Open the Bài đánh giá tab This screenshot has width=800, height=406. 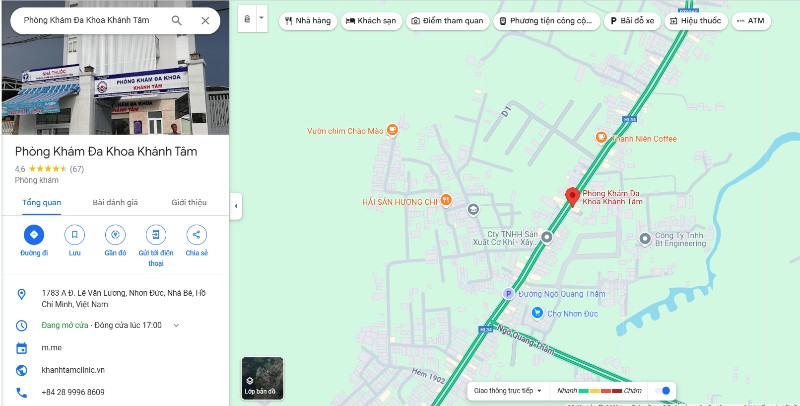115,202
